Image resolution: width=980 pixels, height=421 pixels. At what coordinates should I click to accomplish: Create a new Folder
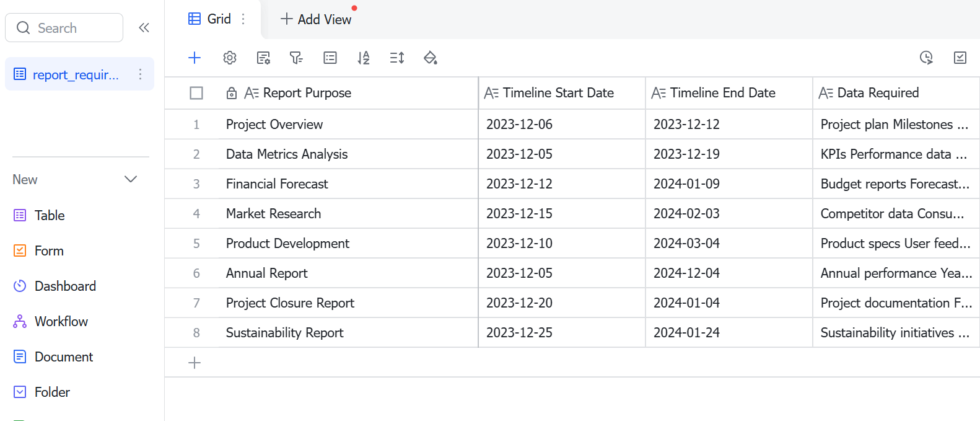click(42, 392)
